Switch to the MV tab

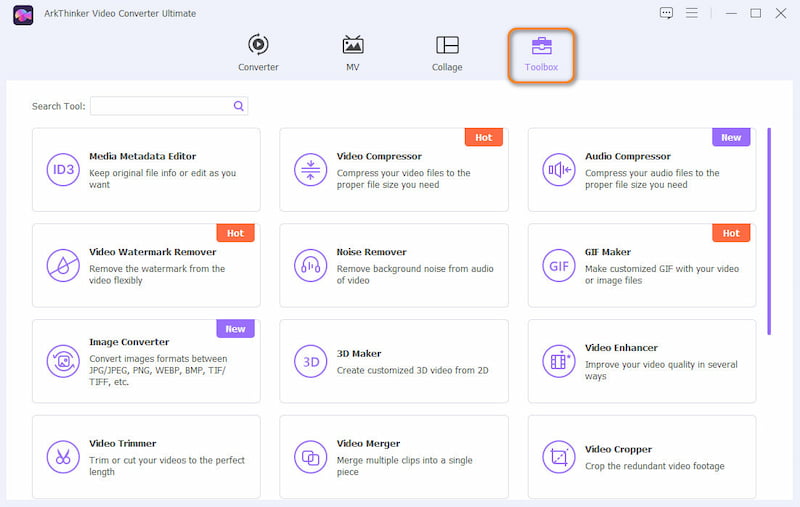pos(353,53)
